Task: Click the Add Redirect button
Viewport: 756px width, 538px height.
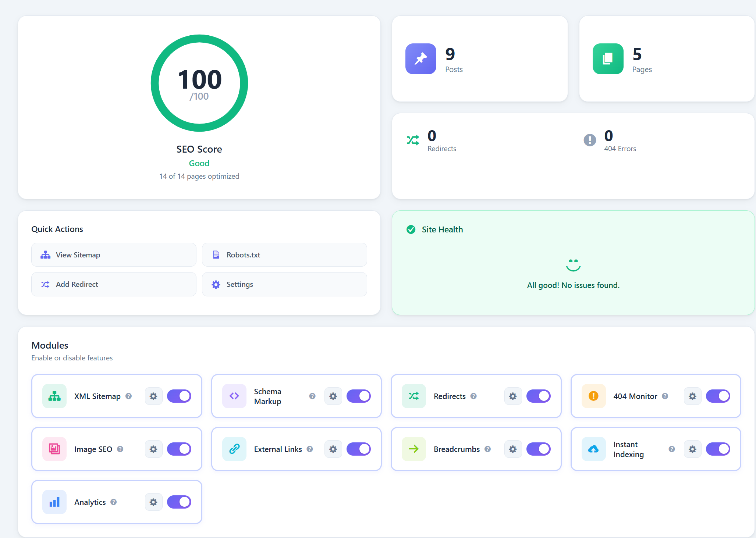Action: [x=114, y=284]
